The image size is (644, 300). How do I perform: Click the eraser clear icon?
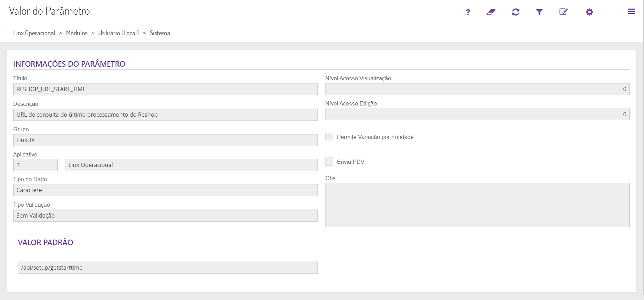click(x=491, y=12)
